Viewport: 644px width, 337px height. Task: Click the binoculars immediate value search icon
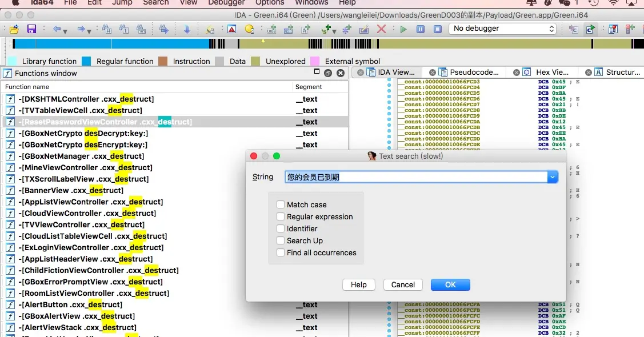(107, 29)
